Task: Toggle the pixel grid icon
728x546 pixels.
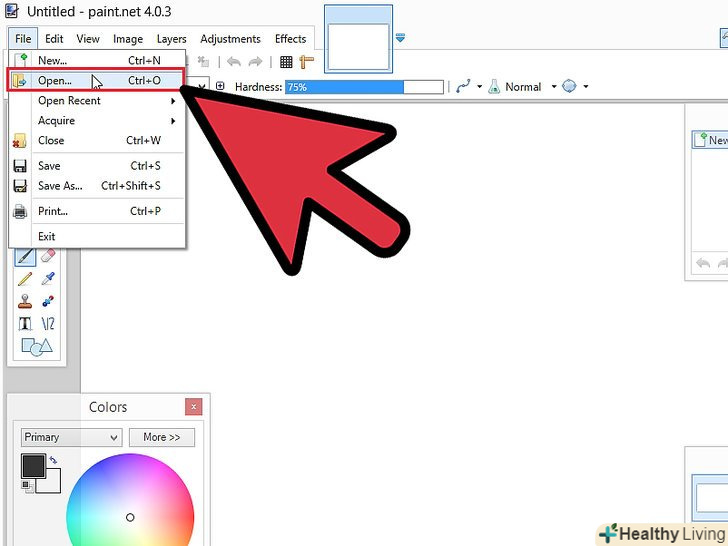Action: pos(286,62)
